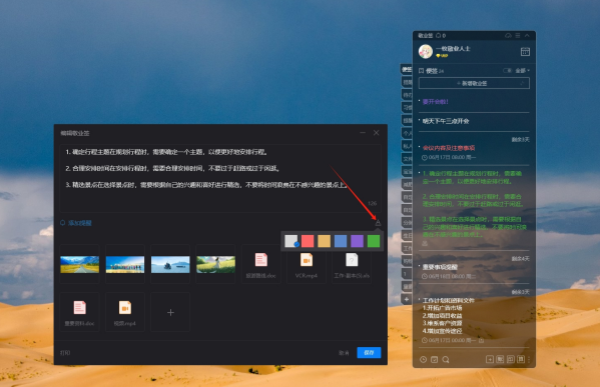Add a new attachment with the plus tile
This screenshot has height=387, width=600.
tap(170, 312)
